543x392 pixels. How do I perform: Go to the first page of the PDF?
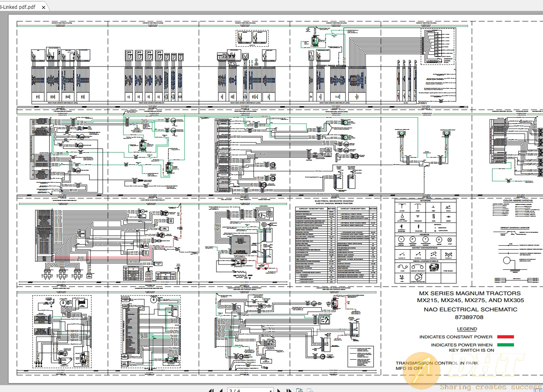coord(212,390)
